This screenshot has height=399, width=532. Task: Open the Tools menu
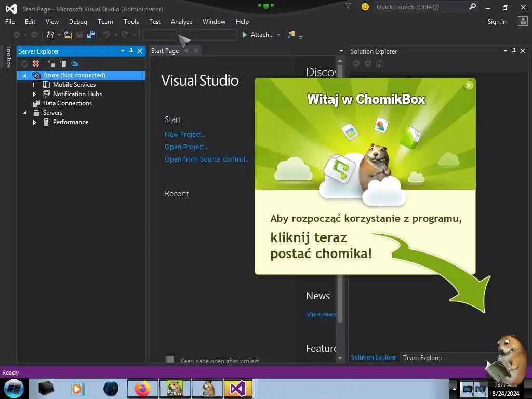[x=131, y=22]
